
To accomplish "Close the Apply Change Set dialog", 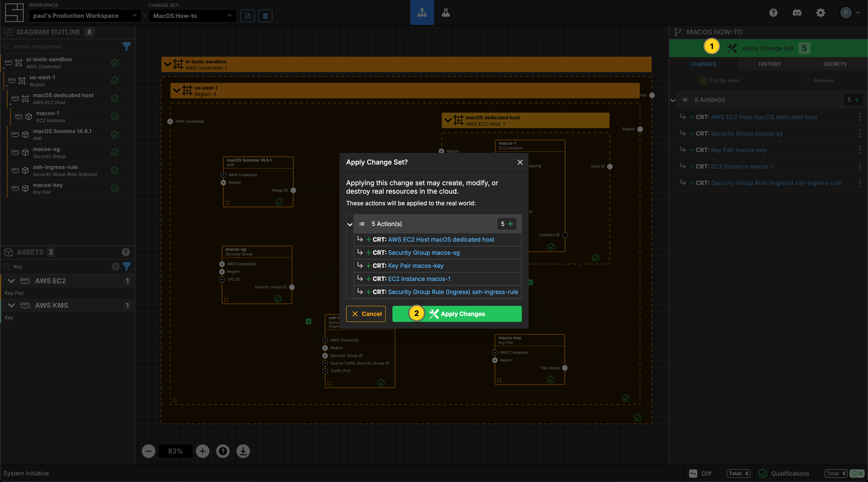I will coord(520,162).
